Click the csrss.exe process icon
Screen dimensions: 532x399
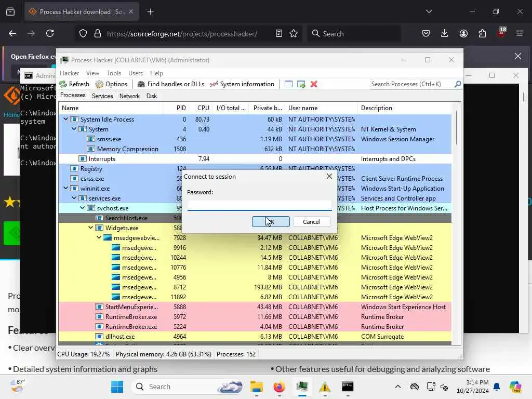pos(74,179)
